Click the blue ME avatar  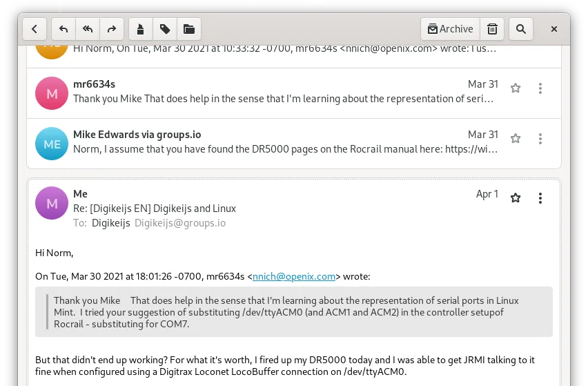(x=52, y=144)
